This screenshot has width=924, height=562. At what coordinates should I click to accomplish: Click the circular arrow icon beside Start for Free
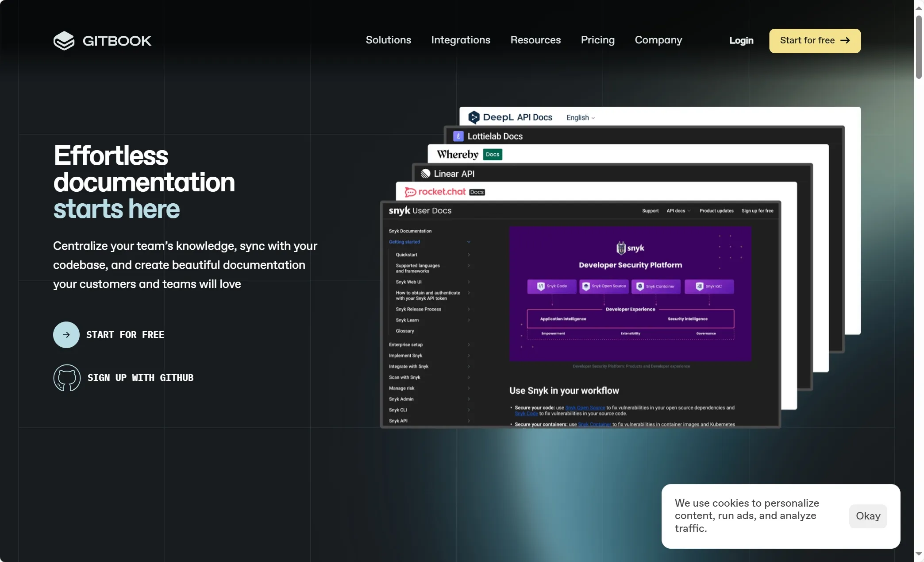pyautogui.click(x=66, y=335)
